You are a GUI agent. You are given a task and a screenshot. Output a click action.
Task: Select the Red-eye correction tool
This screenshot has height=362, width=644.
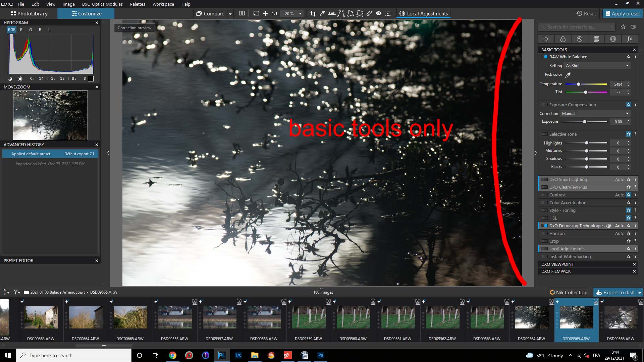(379, 13)
